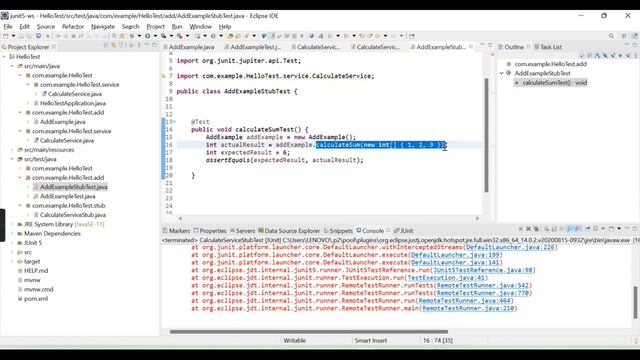Collapse com.example.HelloTest.stub package
The height and width of the screenshot is (360, 640).
(20, 206)
